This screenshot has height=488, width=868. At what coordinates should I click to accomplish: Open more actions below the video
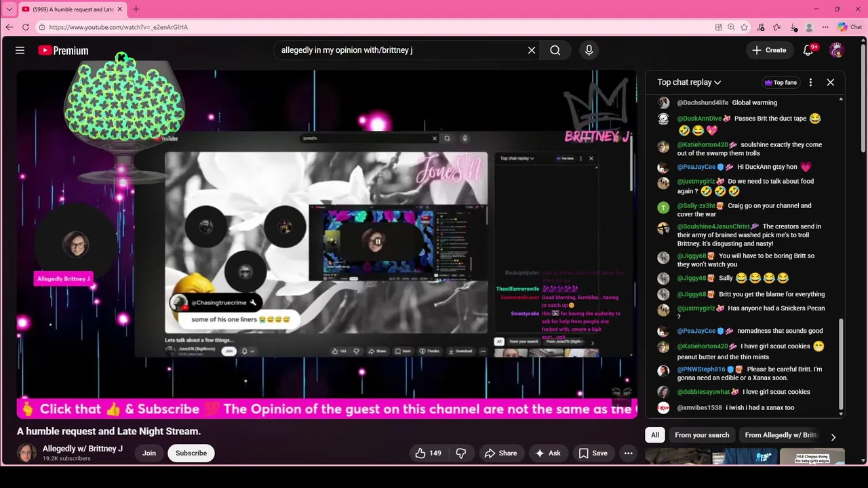[x=629, y=453]
